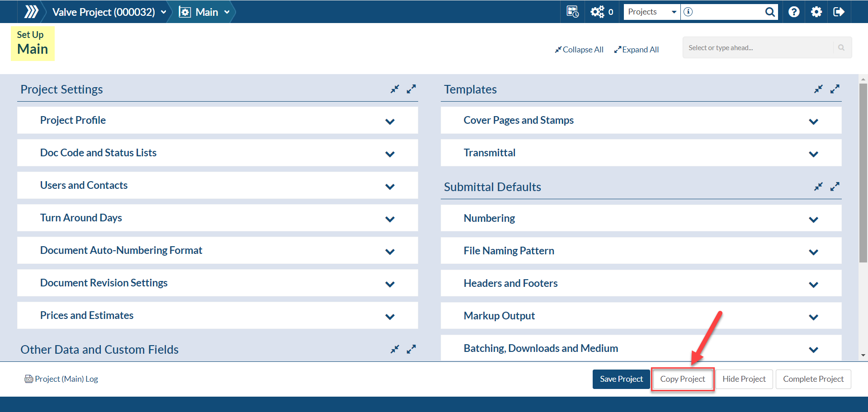Click the vertical scrollbar thumb
The image size is (868, 412).
[863, 173]
